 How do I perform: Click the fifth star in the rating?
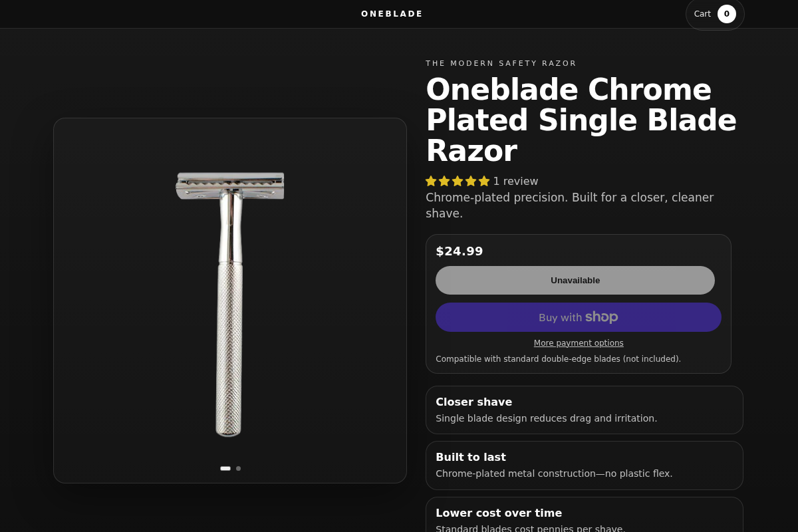[484, 180]
